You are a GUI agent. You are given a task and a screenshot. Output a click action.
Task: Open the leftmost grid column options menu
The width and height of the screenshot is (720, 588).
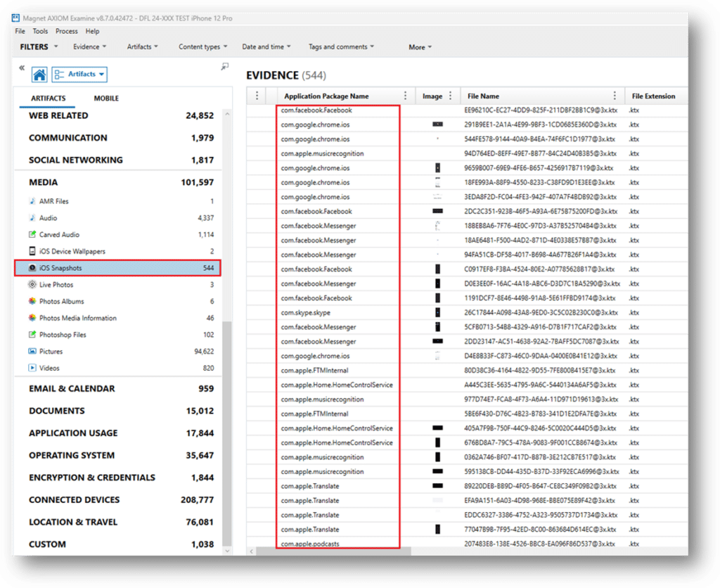257,96
